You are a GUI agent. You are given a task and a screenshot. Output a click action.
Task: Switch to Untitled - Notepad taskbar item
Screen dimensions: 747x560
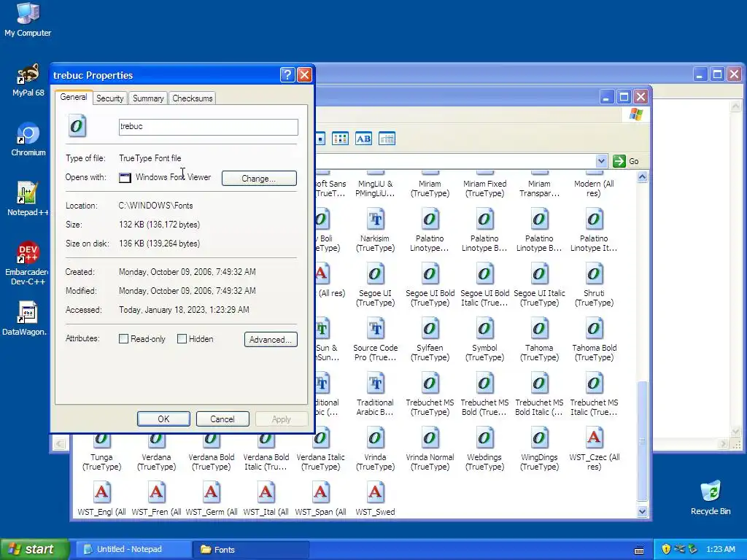133,549
